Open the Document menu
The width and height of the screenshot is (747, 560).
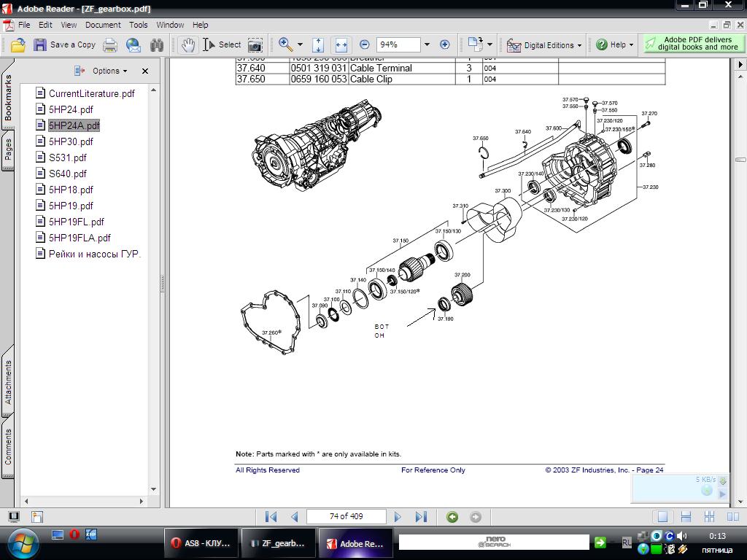[103, 24]
